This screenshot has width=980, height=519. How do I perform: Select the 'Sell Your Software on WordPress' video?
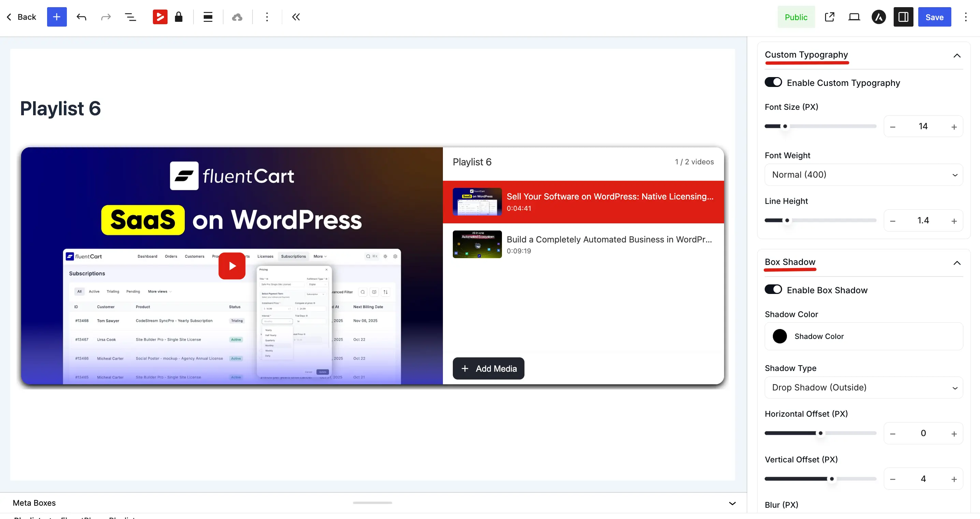[x=583, y=202]
